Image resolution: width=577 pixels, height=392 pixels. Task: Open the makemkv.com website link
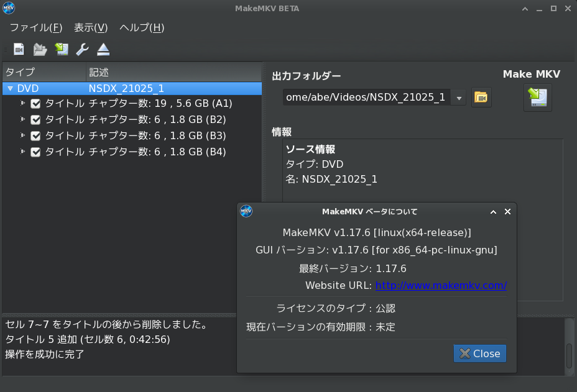coord(441,286)
